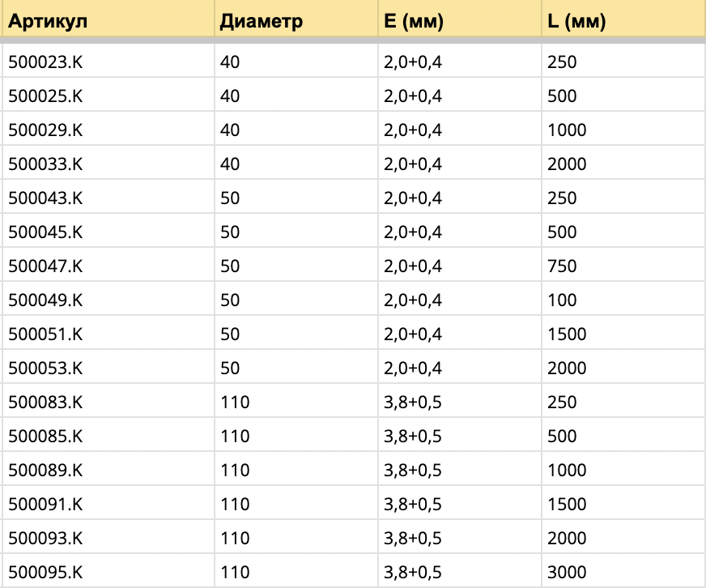Select article cell 500083.K
Screen dimensions: 706x588
point(46,403)
